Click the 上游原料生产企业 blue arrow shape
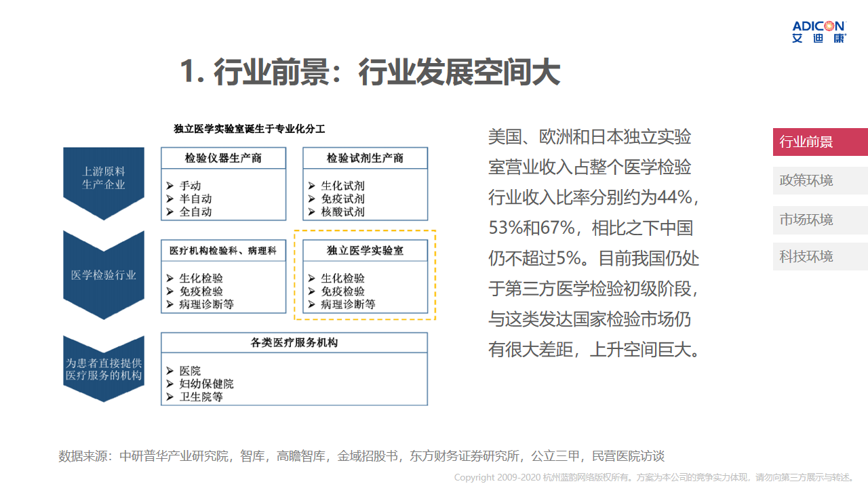 (x=104, y=179)
